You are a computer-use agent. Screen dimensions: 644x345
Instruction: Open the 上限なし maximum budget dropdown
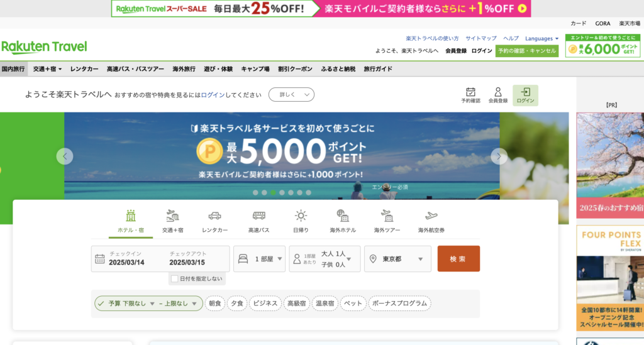[180, 304]
